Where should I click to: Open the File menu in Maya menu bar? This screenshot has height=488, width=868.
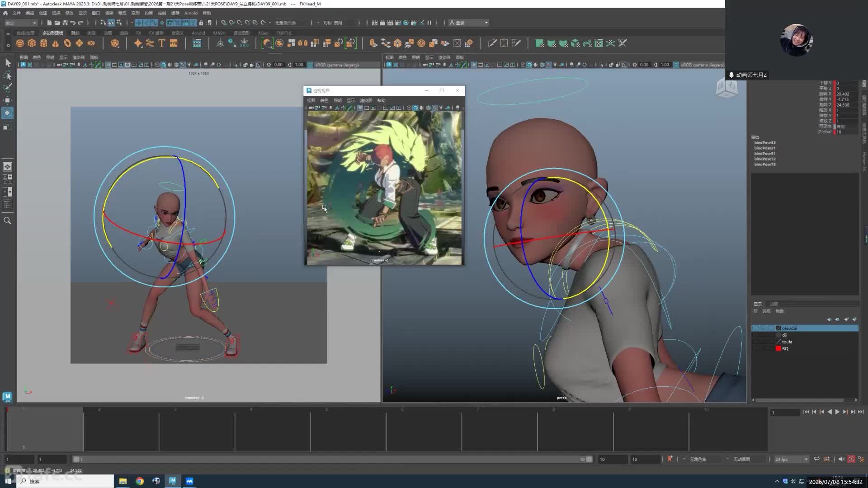17,13
